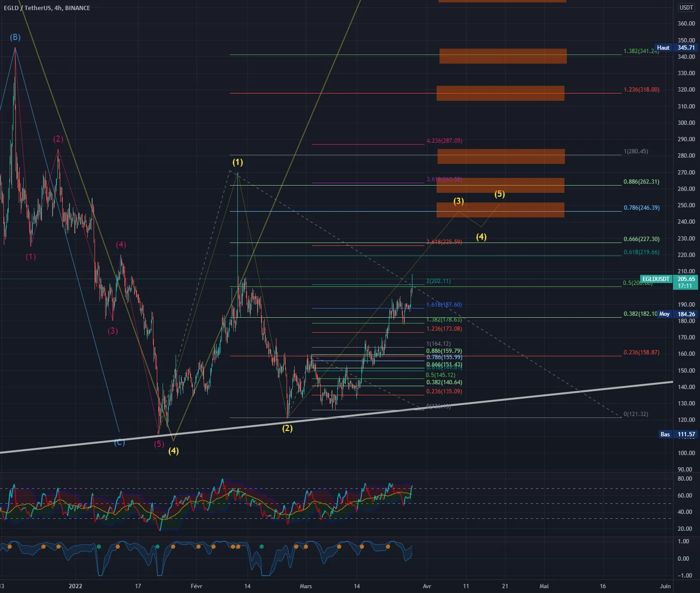Viewport: 700px width, 593px height.
Task: Click the orange target zone at 1(280.45)
Action: [501, 156]
